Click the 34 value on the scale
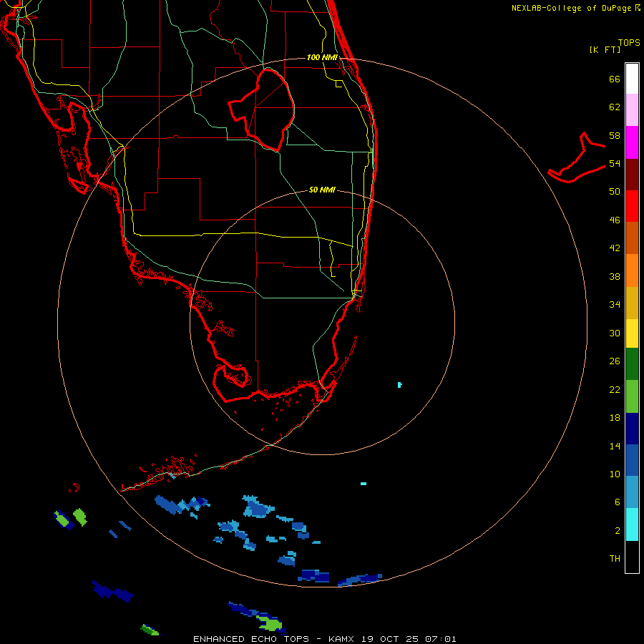This screenshot has height=644, width=644. (615, 304)
